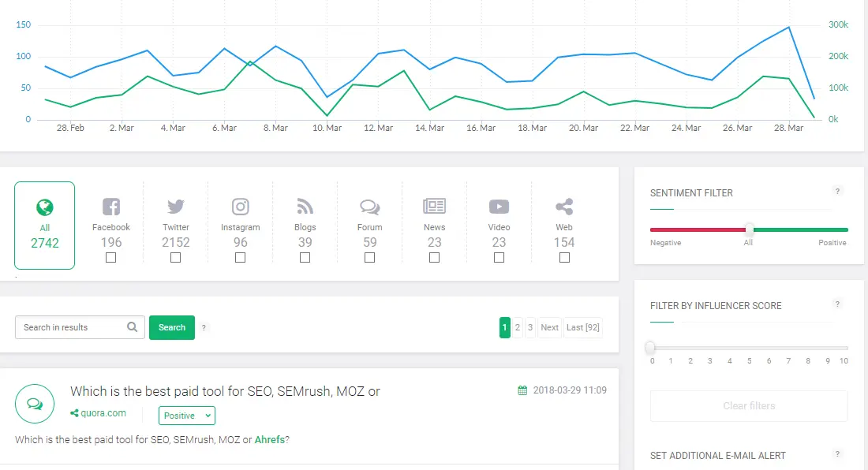Check the Instagram source checkbox
Image resolution: width=868 pixels, height=470 pixels.
[x=240, y=258]
